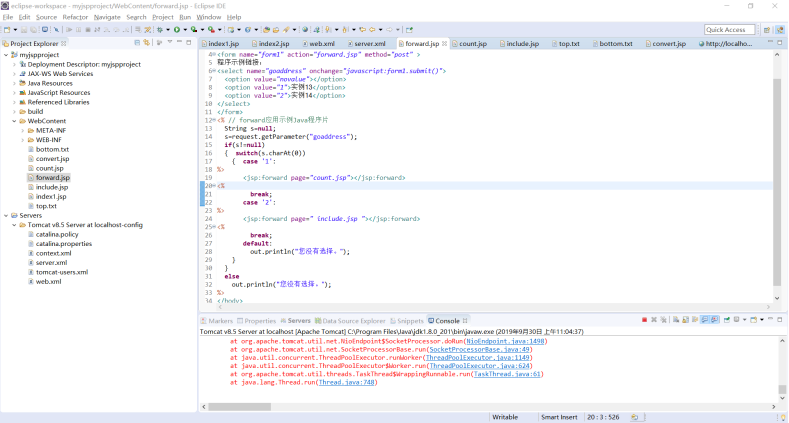Toggle Show Console When Standard Out Changes

point(705,320)
